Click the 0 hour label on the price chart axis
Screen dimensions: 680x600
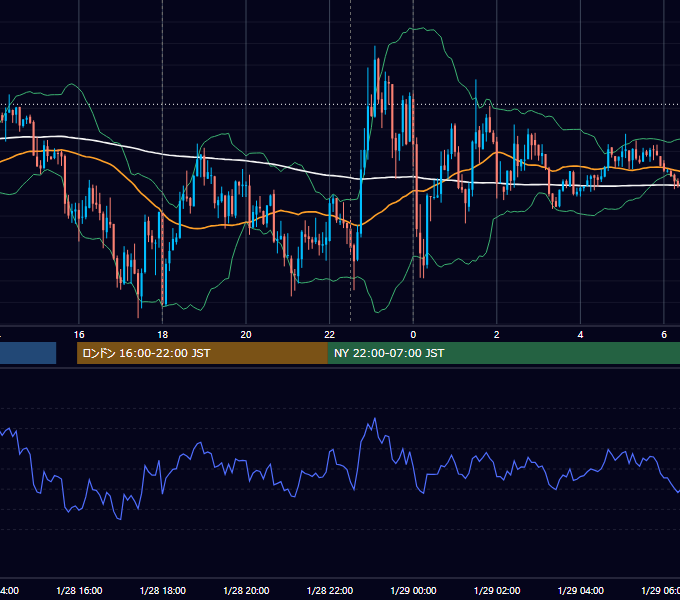tap(413, 335)
